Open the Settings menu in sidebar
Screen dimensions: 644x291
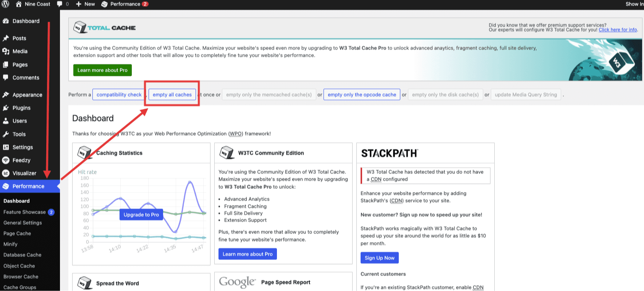(x=23, y=147)
